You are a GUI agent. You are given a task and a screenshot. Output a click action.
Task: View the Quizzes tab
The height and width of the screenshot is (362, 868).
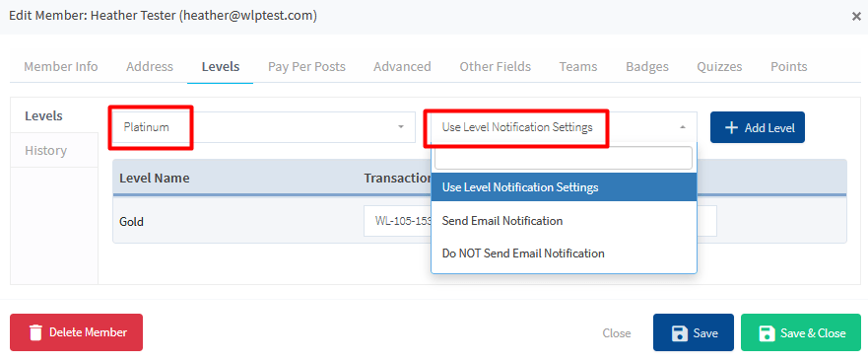pos(719,66)
